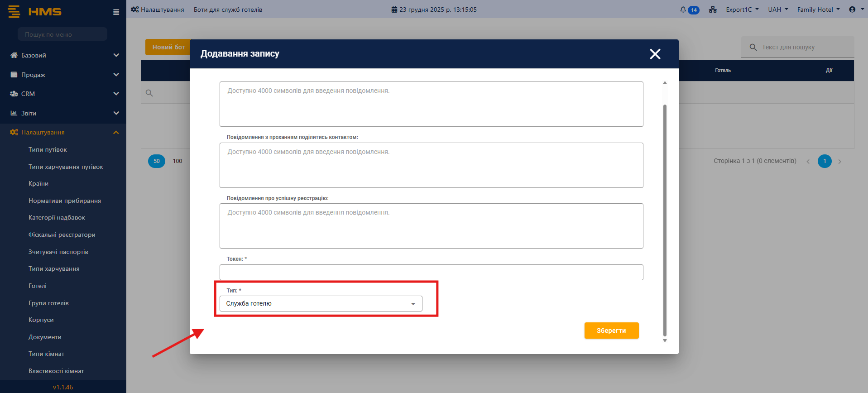Image resolution: width=868 pixels, height=393 pixels.
Task: Click the notification bell icon
Action: [683, 10]
